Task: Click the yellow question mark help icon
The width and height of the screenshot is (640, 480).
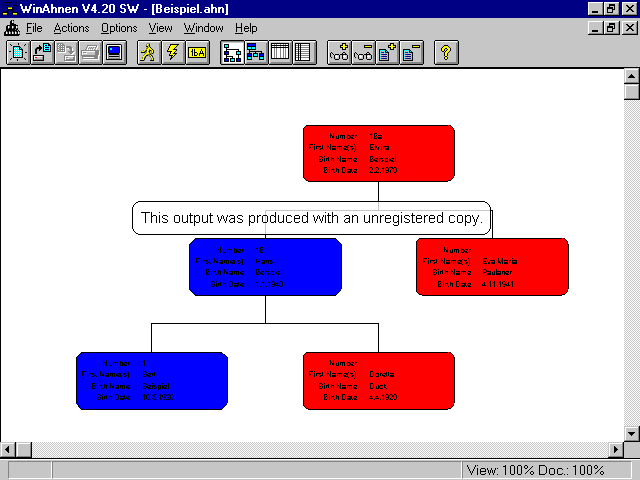Action: [x=446, y=53]
